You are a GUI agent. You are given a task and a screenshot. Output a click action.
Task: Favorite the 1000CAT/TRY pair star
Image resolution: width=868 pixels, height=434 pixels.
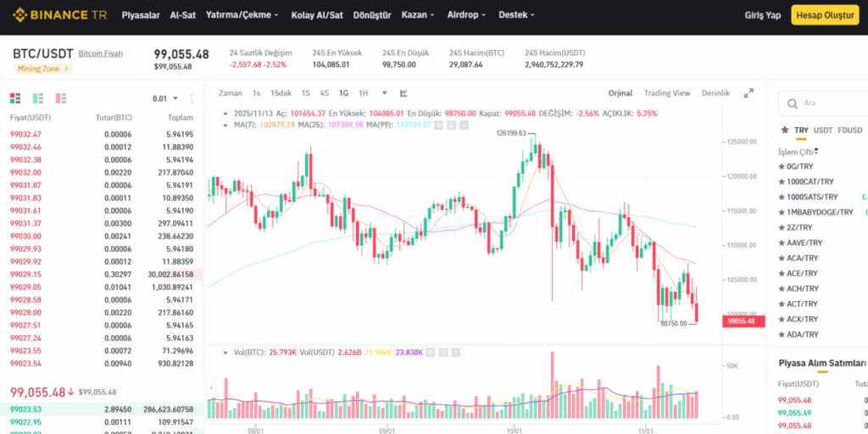click(782, 181)
